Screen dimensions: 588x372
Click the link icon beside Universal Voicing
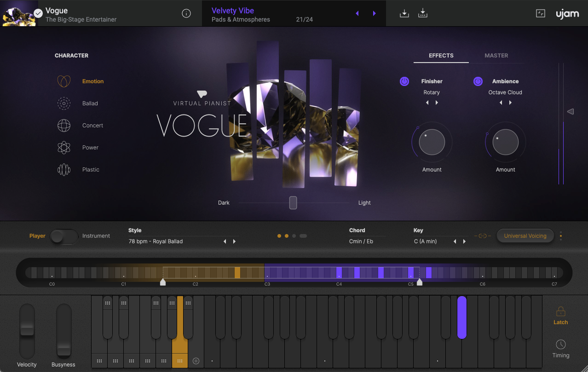point(483,236)
